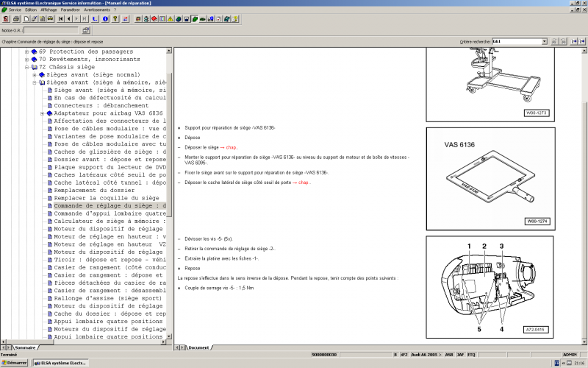Viewport: 588px width, 368px height.
Task: Click the blue 't.' toolbar icon
Action: coord(94,18)
